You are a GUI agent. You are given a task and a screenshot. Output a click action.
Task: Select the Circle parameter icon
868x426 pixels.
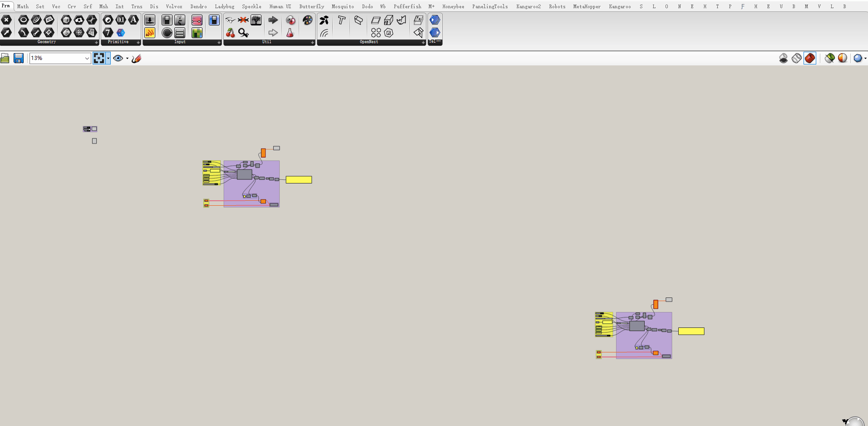(x=24, y=20)
